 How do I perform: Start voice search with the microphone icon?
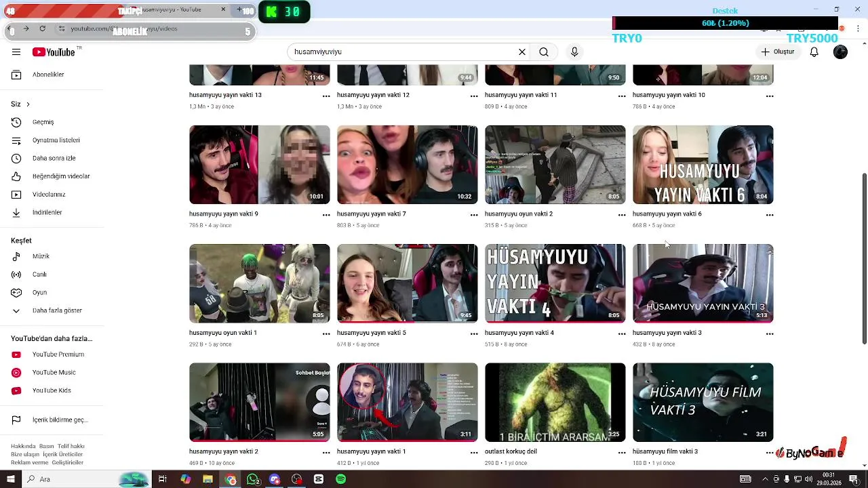pos(574,52)
